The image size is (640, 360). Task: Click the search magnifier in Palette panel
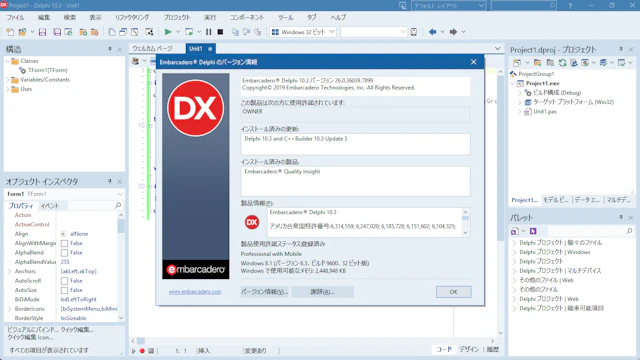[x=629, y=231]
